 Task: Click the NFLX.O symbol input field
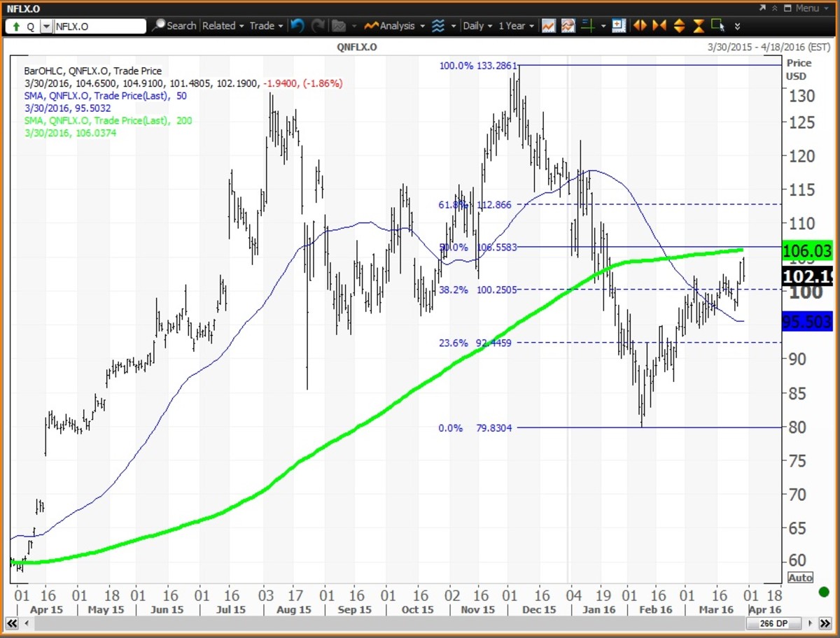99,27
